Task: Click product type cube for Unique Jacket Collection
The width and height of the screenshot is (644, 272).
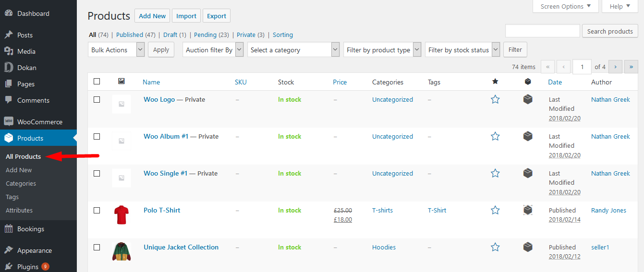Action: [528, 247]
